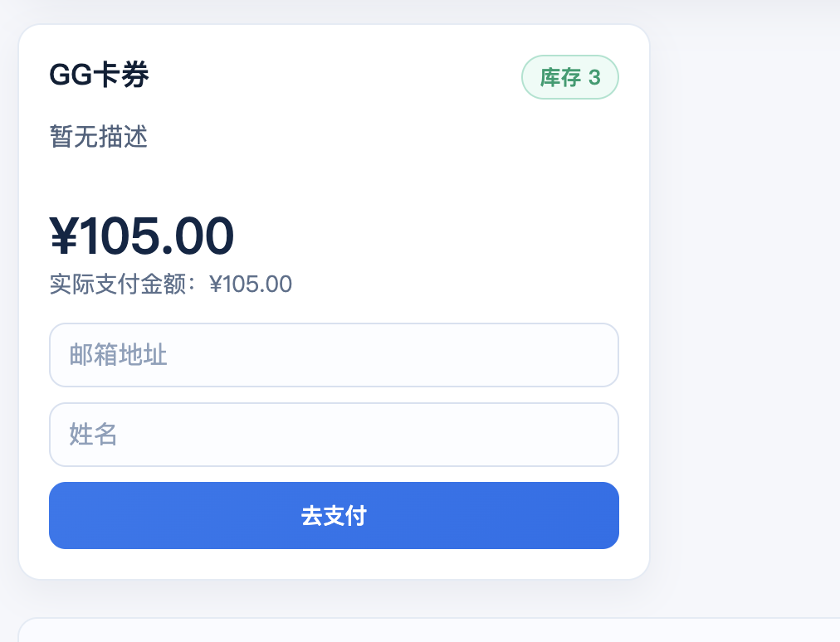Screen dimensions: 840x642
Task: Click the 库存 text inside the badge
Action: [x=560, y=77]
